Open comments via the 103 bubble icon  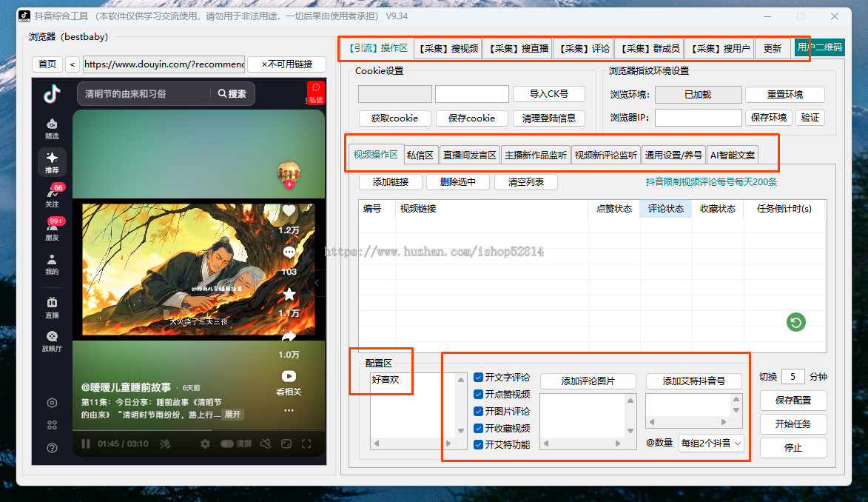[289, 252]
